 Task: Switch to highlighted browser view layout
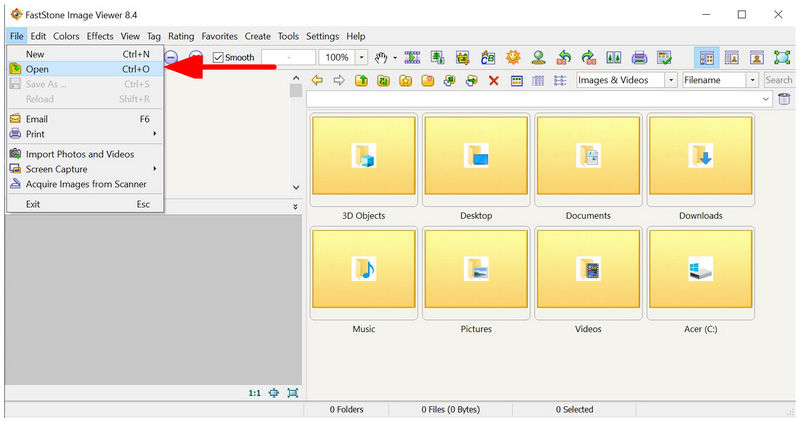707,57
